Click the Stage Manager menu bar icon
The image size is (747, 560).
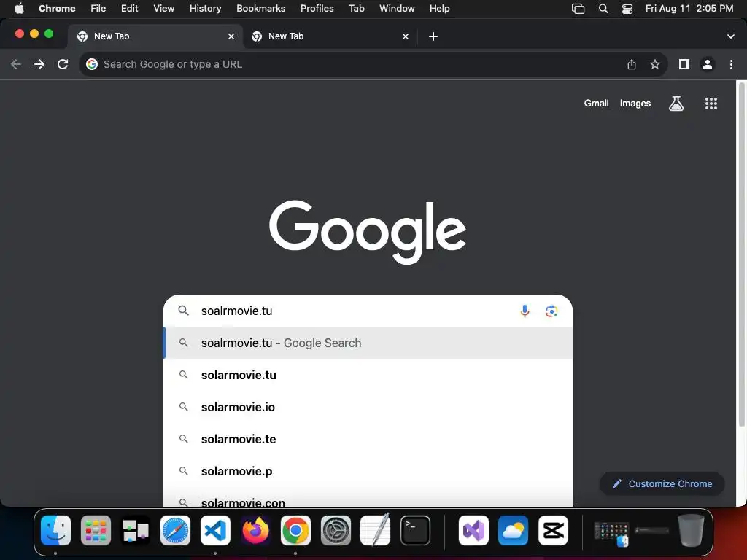click(x=578, y=9)
